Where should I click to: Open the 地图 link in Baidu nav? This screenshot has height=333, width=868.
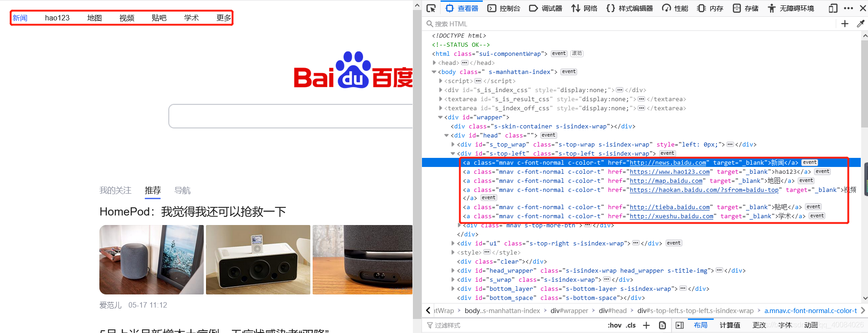[x=94, y=18]
